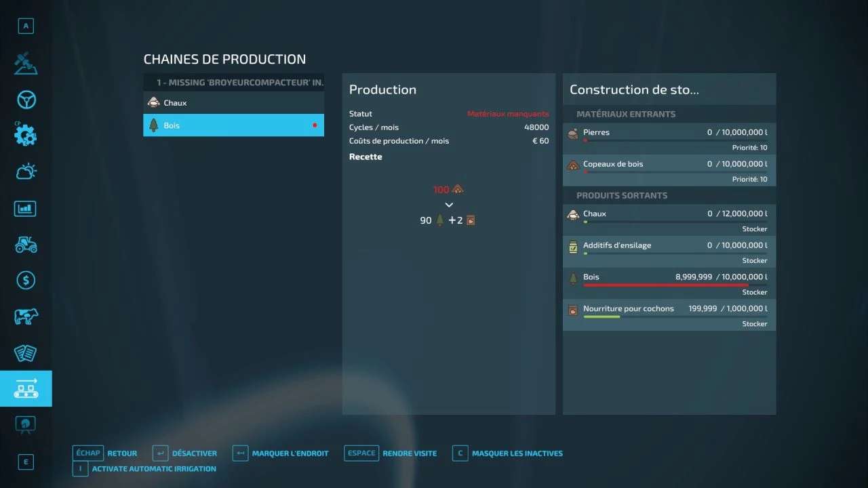Open the gear settings sidebar icon

point(26,135)
